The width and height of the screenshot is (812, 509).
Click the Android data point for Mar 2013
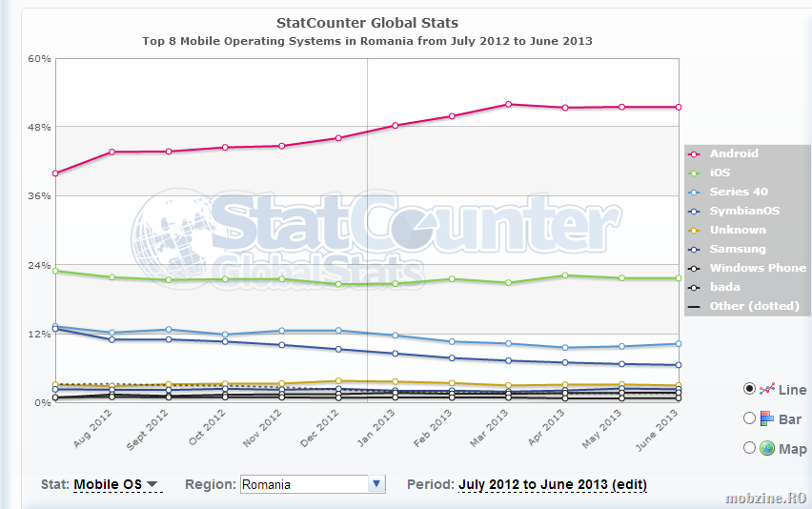509,104
